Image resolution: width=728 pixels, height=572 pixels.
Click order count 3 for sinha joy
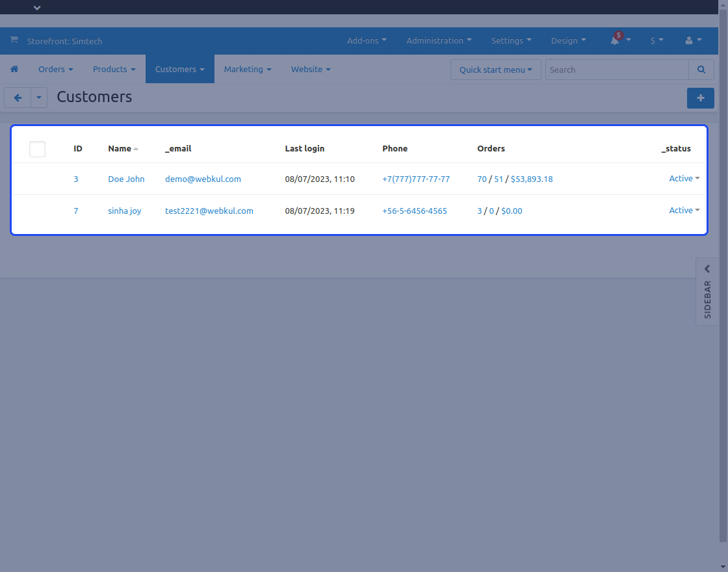[x=480, y=211]
